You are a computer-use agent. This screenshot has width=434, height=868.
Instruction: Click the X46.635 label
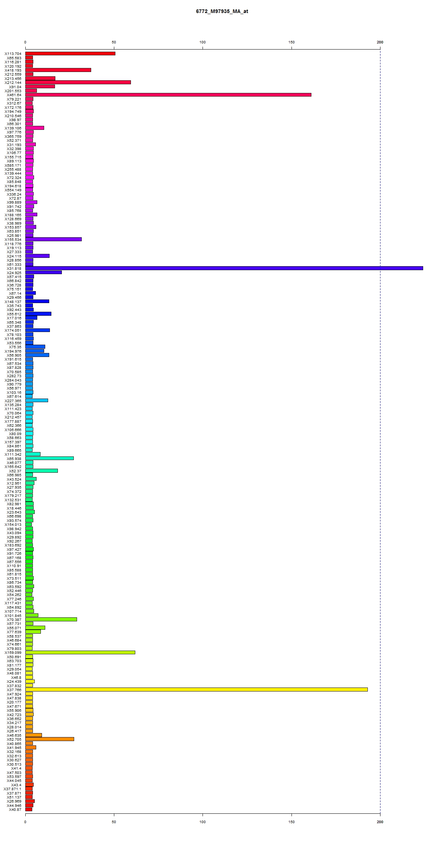(14, 735)
